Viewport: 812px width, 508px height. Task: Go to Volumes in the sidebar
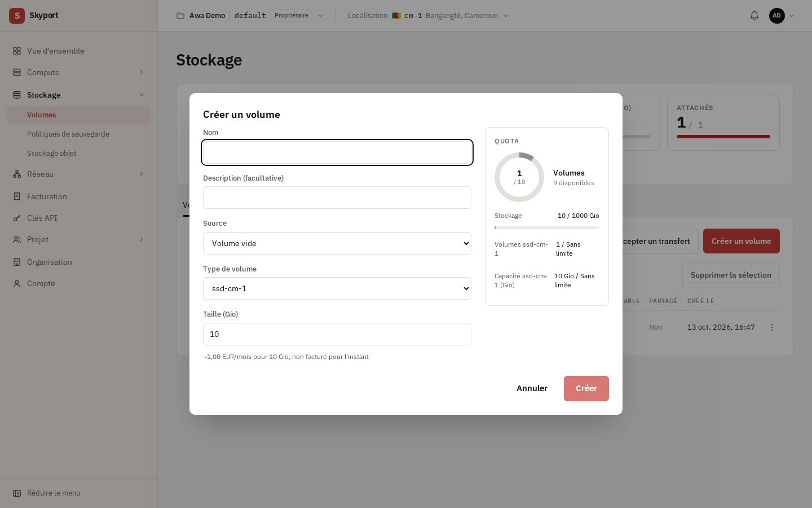tap(78, 115)
